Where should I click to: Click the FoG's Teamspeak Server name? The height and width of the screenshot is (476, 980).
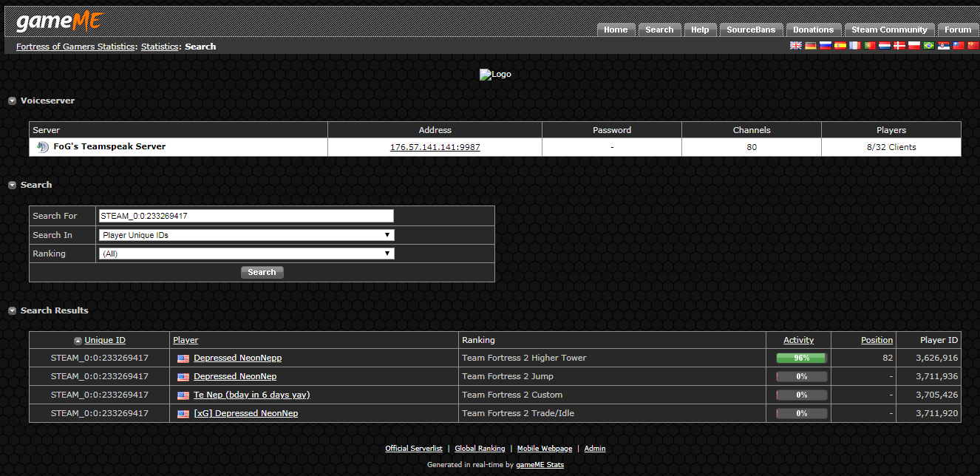109,146
